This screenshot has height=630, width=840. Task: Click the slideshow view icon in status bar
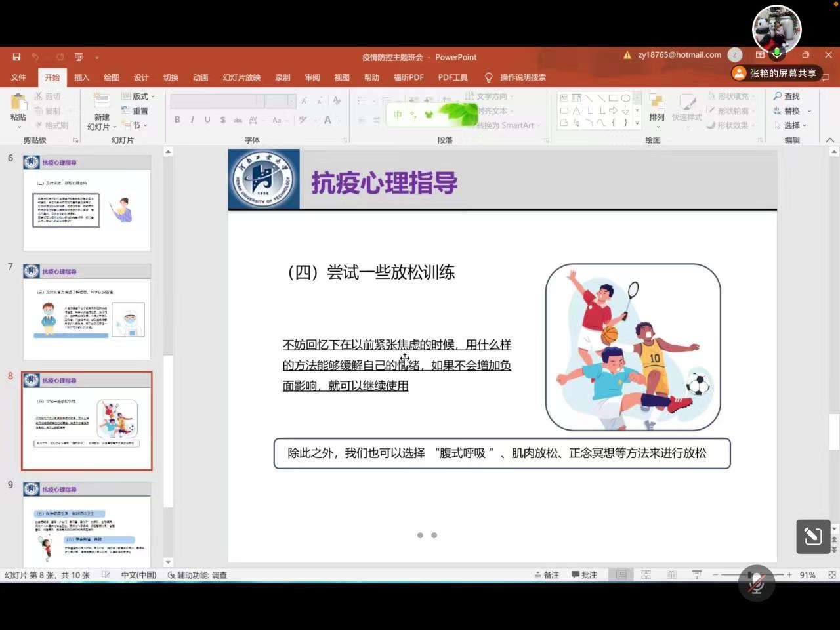point(697,575)
